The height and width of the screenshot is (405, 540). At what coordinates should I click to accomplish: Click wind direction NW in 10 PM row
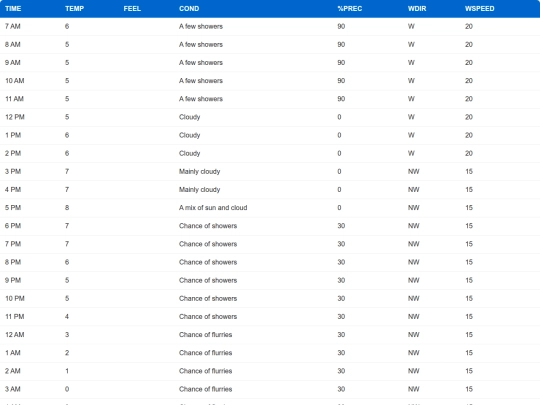414,299
